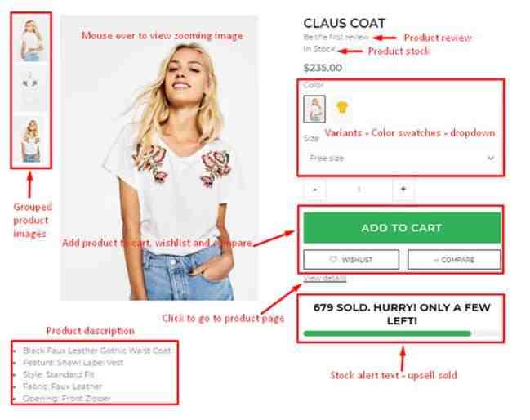530x420 pixels.
Task: Open the Free size dropdown
Action: (400, 158)
